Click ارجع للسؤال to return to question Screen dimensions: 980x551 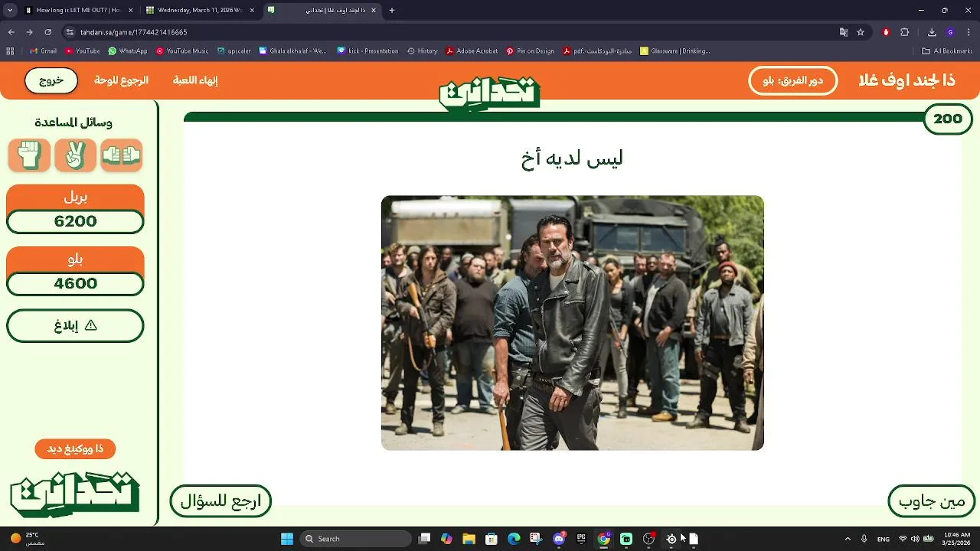pos(220,501)
